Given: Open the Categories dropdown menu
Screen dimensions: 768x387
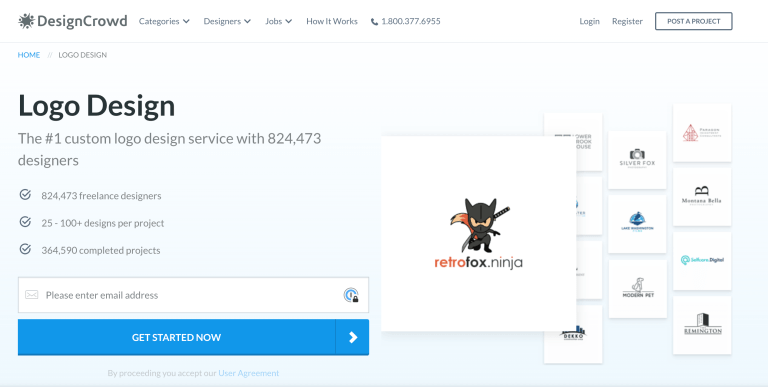Looking at the screenshot, I should pos(164,21).
